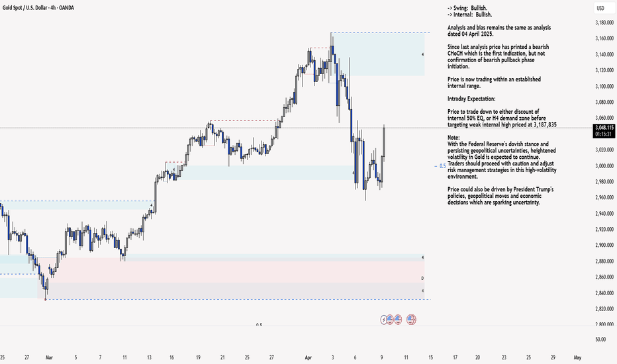This screenshot has height=364, width=617.
Task: Open the second US flag economic event marker
Action: tap(398, 319)
